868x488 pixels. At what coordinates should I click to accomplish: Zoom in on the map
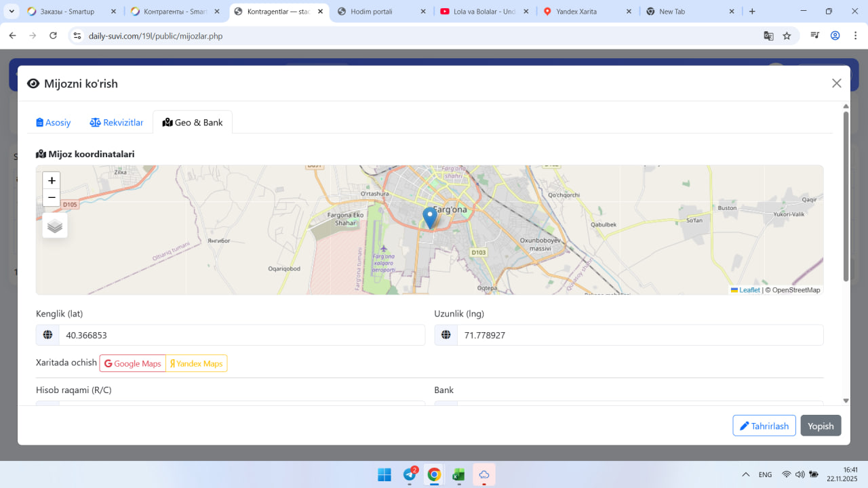tap(52, 181)
